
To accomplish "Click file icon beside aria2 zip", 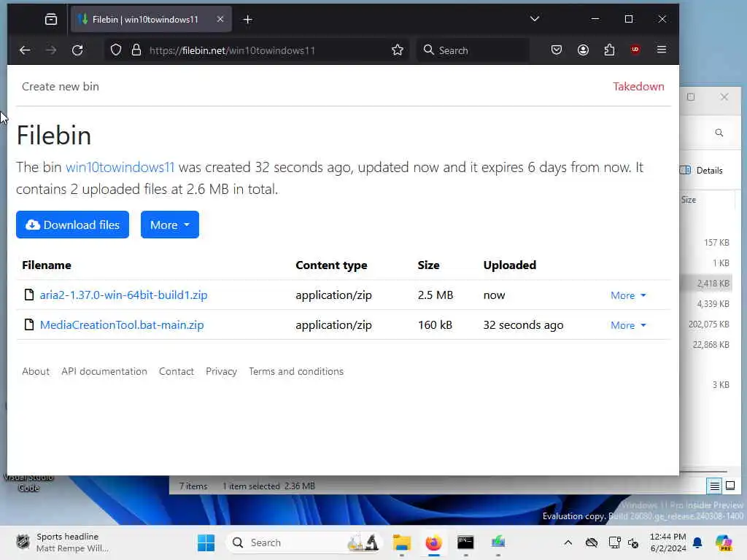I will point(29,295).
